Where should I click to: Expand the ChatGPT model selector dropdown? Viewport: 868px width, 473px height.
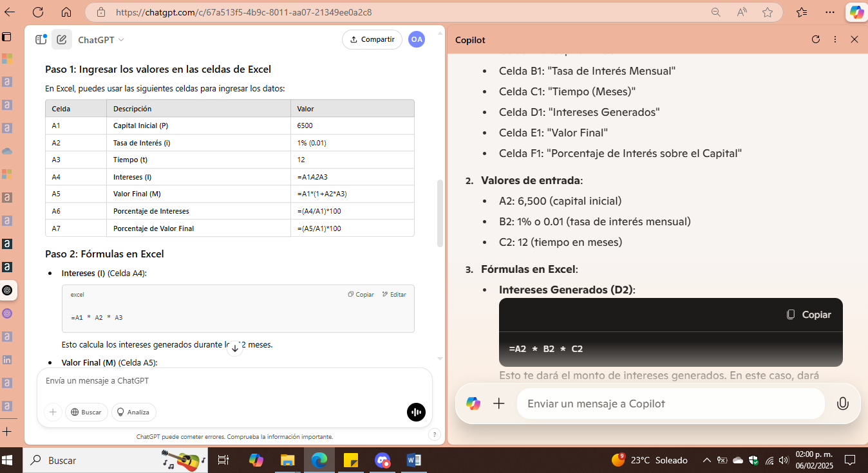pyautogui.click(x=101, y=40)
